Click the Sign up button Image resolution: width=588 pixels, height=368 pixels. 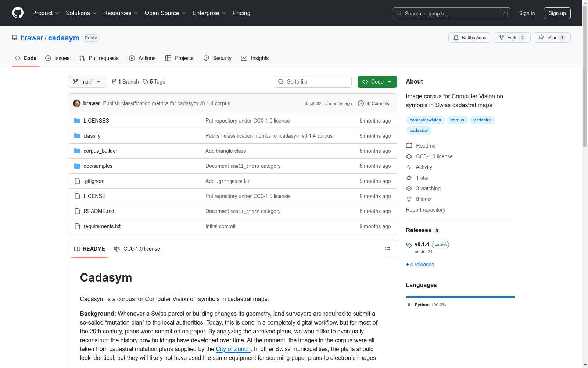coord(557,13)
